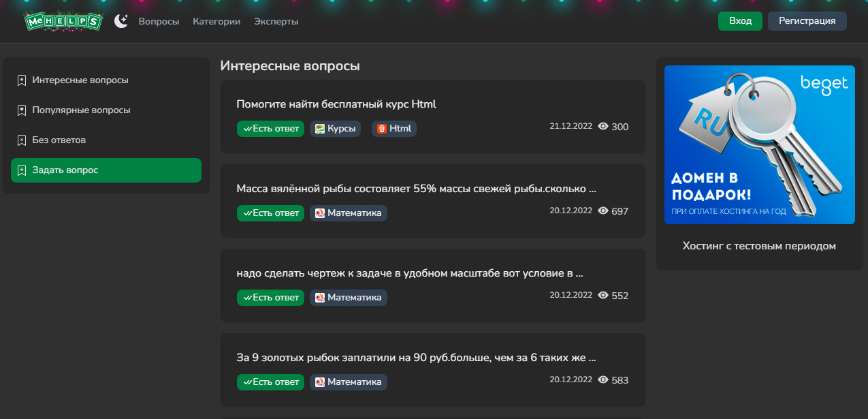Open the Beget domain ad banner
868x419 pixels.
point(759,144)
